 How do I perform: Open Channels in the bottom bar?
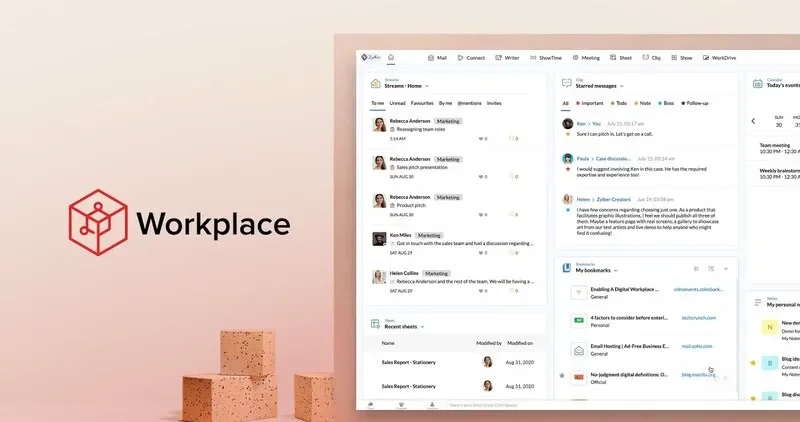pyautogui.click(x=402, y=406)
